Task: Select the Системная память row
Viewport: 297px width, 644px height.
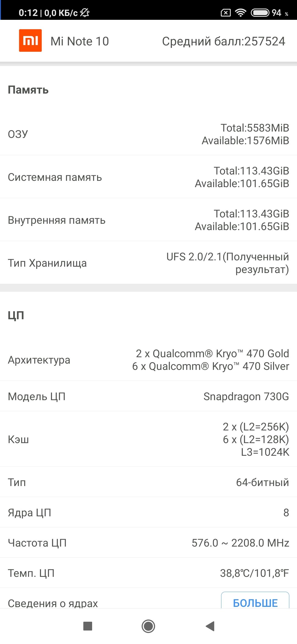Action: pyautogui.click(x=148, y=177)
